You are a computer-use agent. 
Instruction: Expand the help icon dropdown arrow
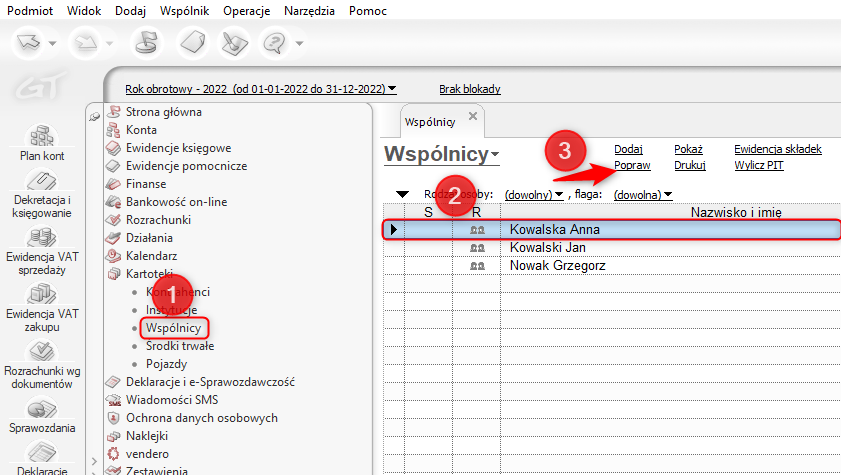click(x=299, y=43)
